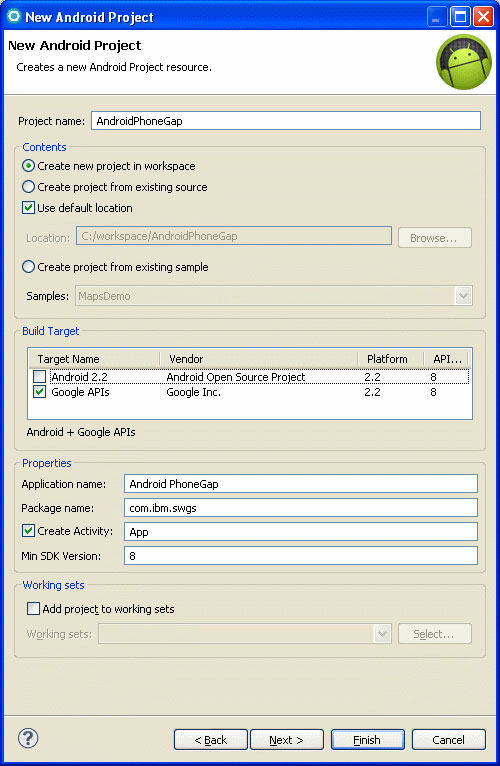Click the title bar application icon
This screenshot has width=500, height=766.
[13, 16]
